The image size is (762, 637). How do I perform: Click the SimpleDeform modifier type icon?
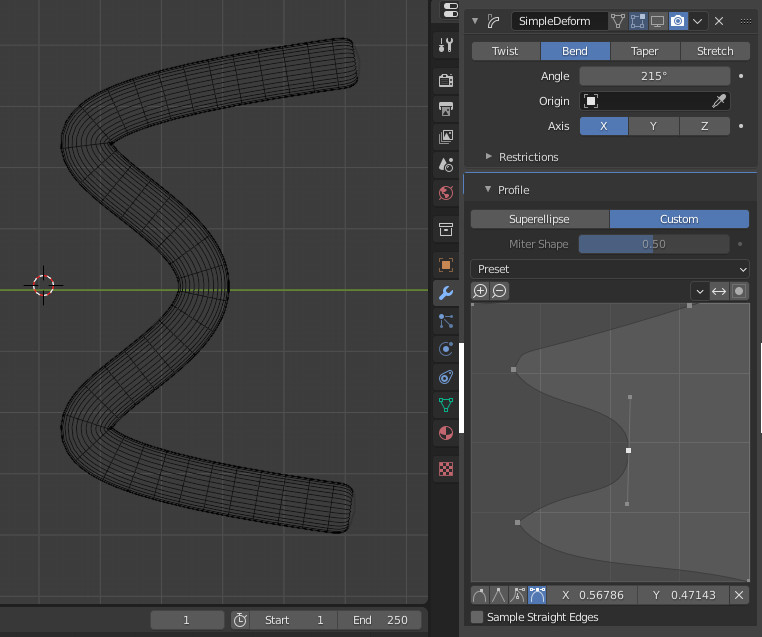(x=494, y=21)
